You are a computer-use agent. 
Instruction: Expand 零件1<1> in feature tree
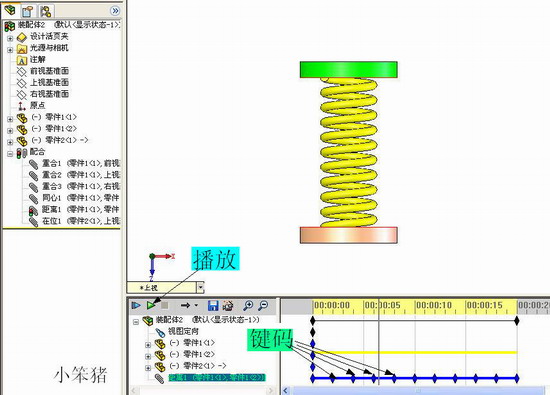click(x=10, y=119)
